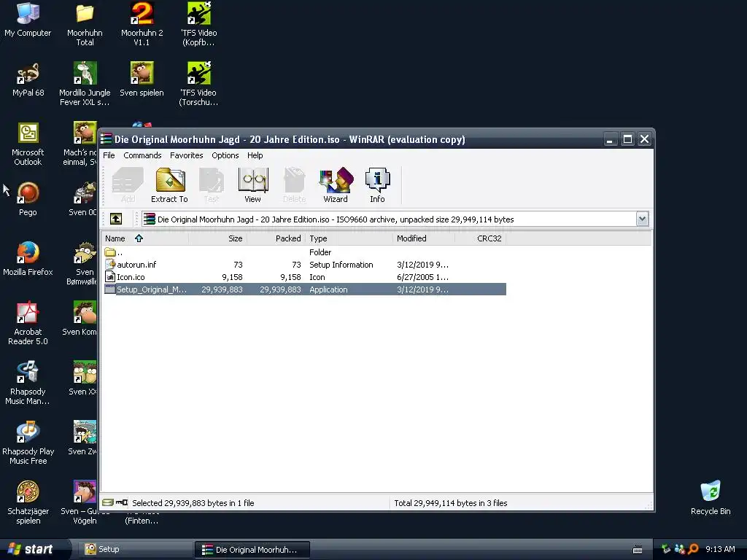Open the Help menu
This screenshot has width=747, height=560.
point(255,155)
